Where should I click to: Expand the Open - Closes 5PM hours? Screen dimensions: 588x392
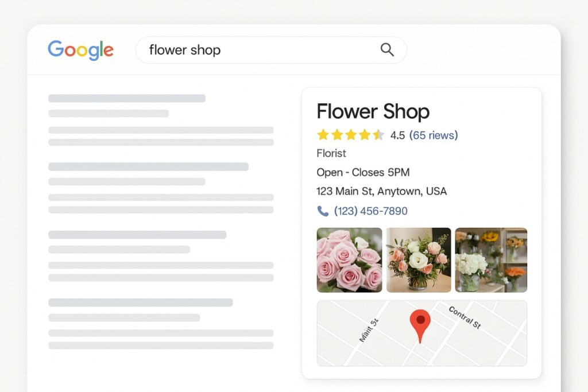362,172
